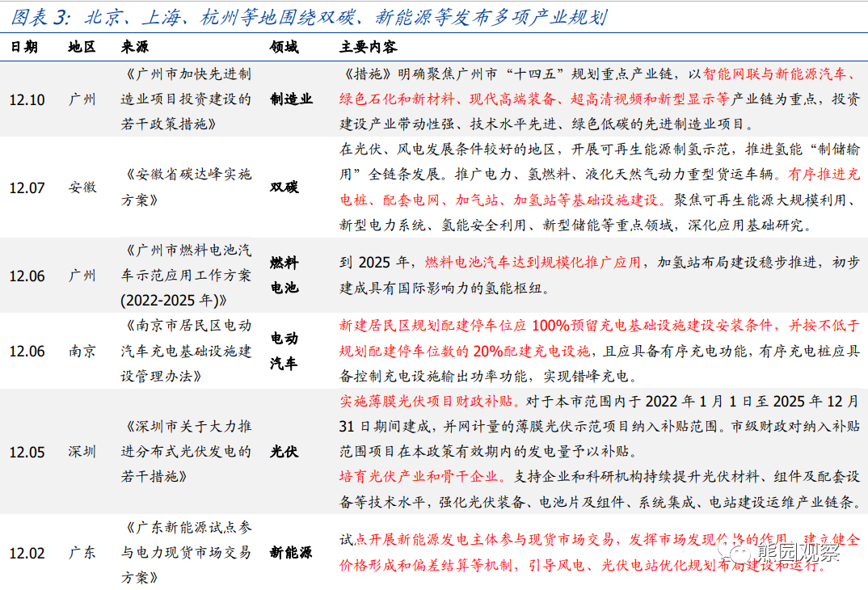Screen dimensions: 868x590
Task: Click the date cell '12.10'
Action: [27, 99]
